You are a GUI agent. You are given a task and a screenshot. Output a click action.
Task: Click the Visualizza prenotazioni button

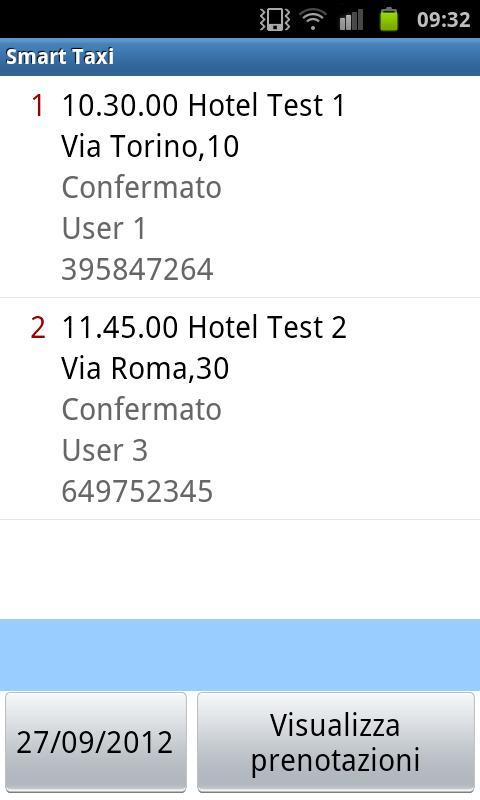[x=336, y=742]
